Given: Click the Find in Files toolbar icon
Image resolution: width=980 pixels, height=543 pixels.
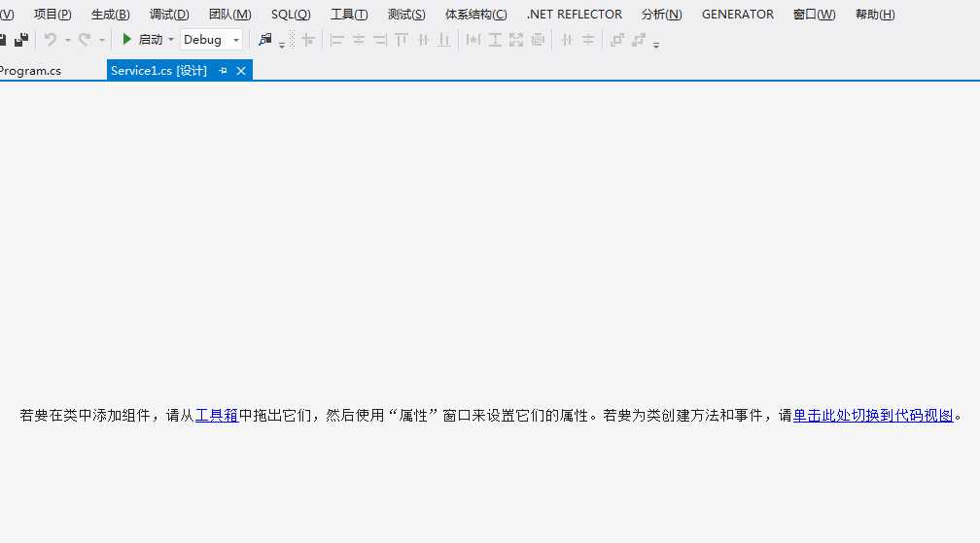Looking at the screenshot, I should [265, 39].
